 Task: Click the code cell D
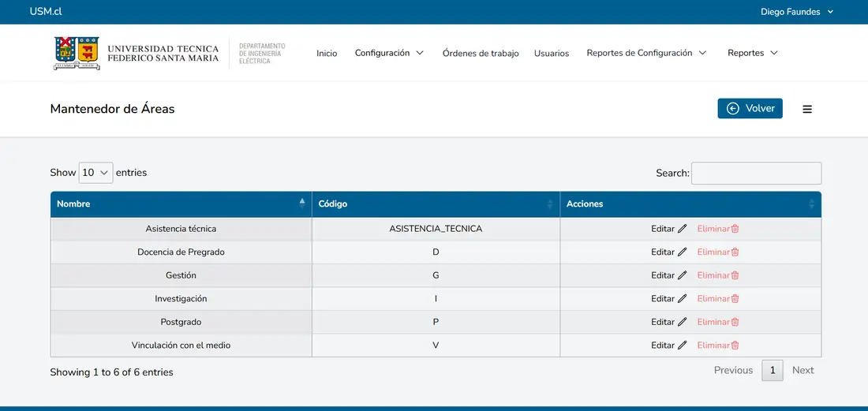coord(436,252)
